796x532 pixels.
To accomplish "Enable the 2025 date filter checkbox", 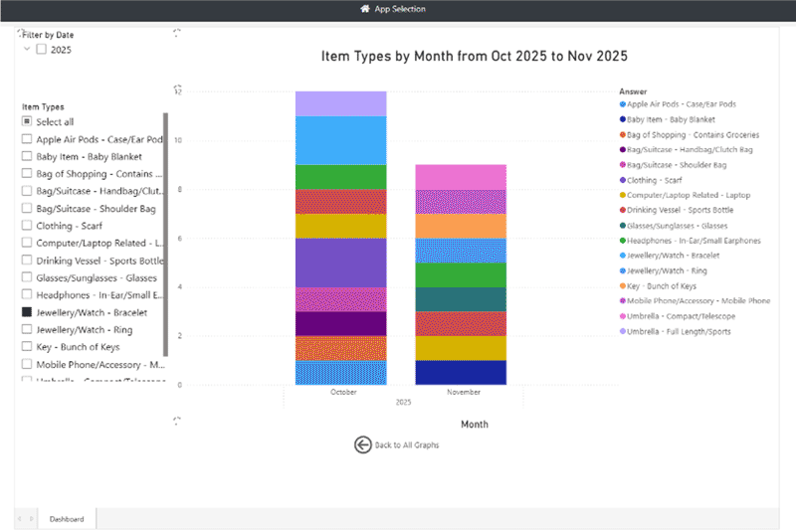I will (x=41, y=49).
